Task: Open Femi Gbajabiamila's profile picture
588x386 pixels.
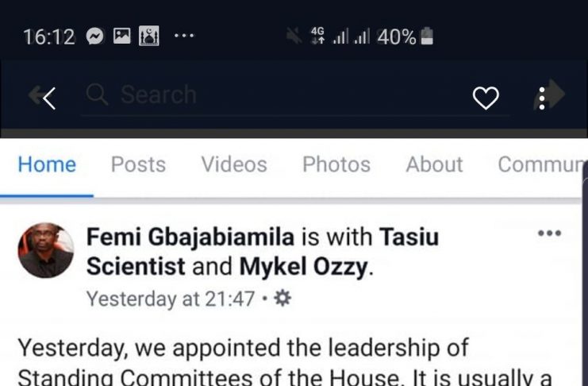Action: coord(46,250)
